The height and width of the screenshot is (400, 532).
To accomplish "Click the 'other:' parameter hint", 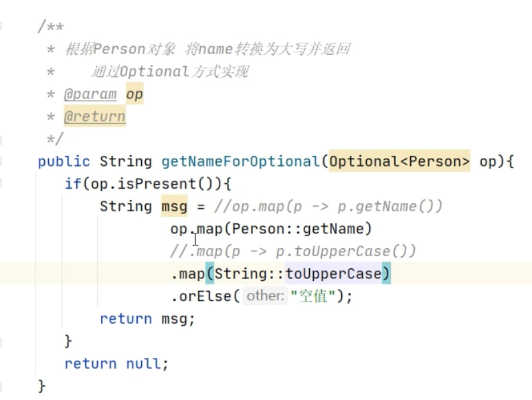I will [x=265, y=296].
